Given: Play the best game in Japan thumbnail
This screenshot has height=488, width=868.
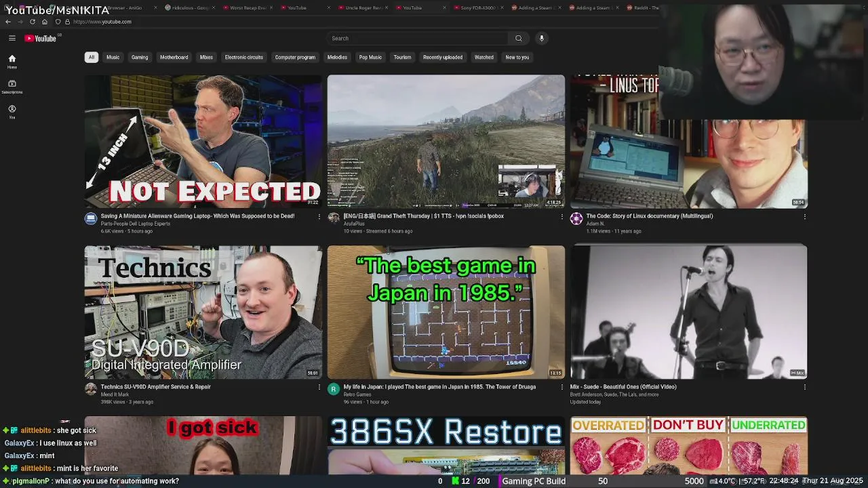Looking at the screenshot, I should pyautogui.click(x=446, y=312).
